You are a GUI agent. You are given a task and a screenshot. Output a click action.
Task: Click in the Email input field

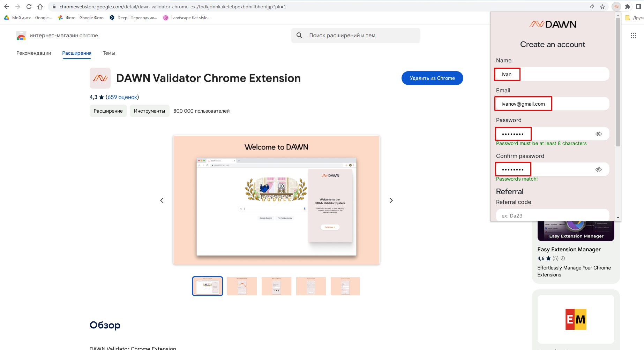[x=552, y=104]
